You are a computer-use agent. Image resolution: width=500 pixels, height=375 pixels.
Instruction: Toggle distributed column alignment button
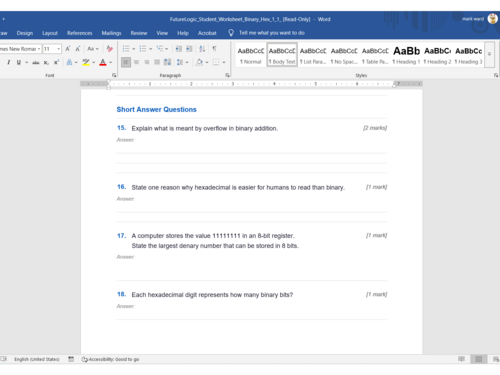[x=167, y=62]
